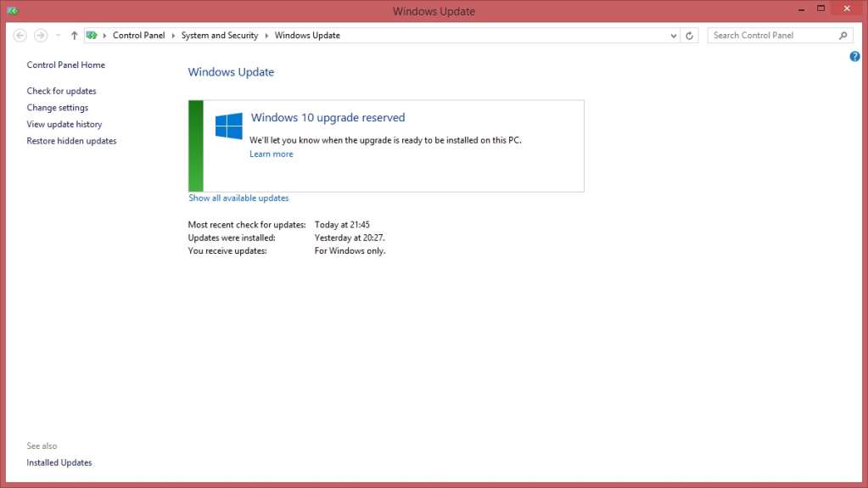
Task: Click the Back navigation arrow
Action: (x=20, y=36)
